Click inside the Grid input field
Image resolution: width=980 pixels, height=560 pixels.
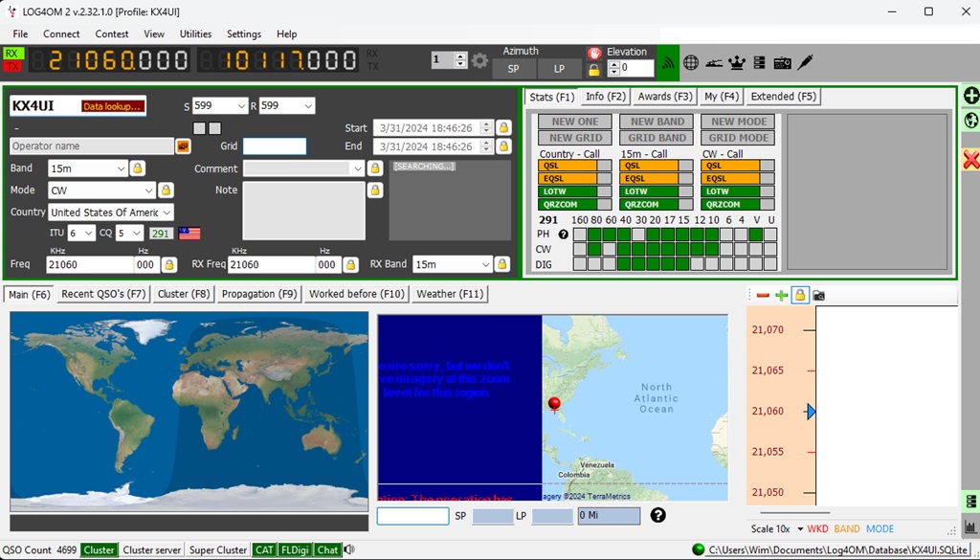point(275,146)
